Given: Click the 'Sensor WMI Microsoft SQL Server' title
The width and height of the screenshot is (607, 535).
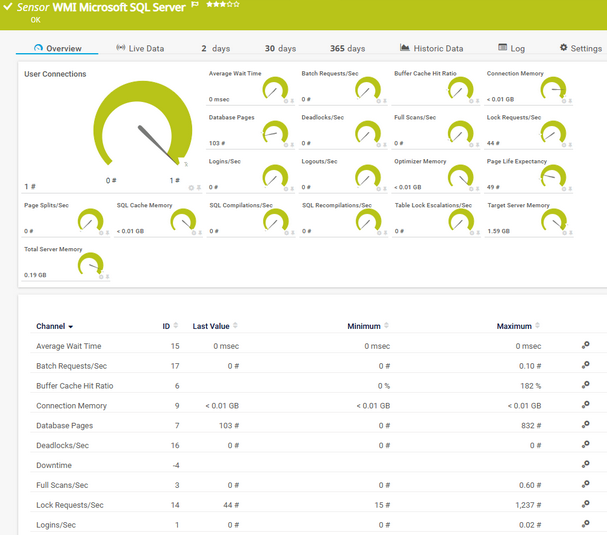Looking at the screenshot, I should coord(101,7).
